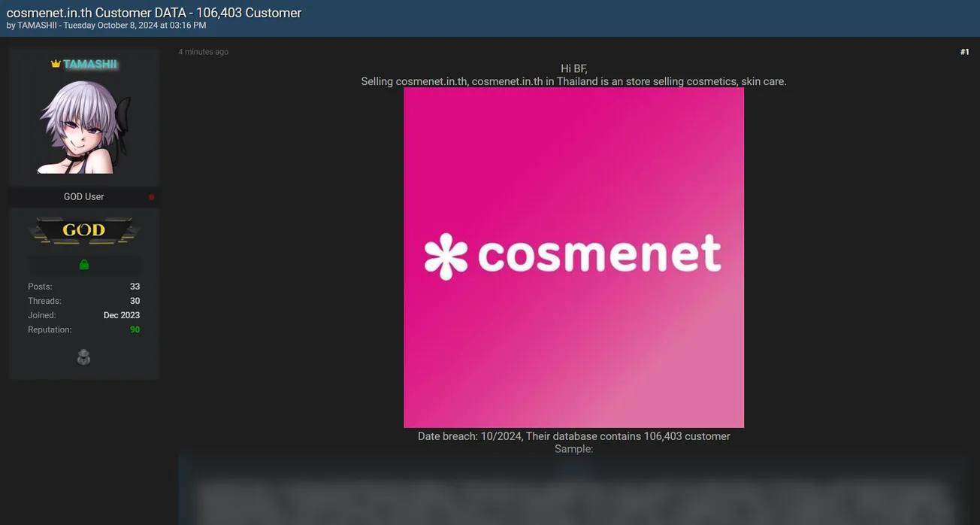Open TAMASHII profile from sidebar username
This screenshot has width=980, height=525.
pos(89,64)
